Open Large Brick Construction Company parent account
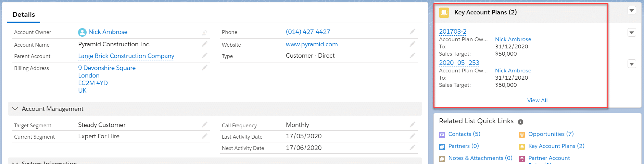Image resolution: width=644 pixels, height=164 pixels. tap(126, 56)
